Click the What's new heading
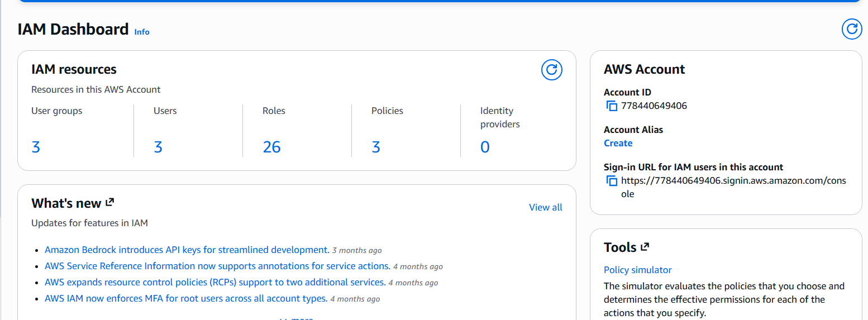This screenshot has height=320, width=868. tap(66, 203)
